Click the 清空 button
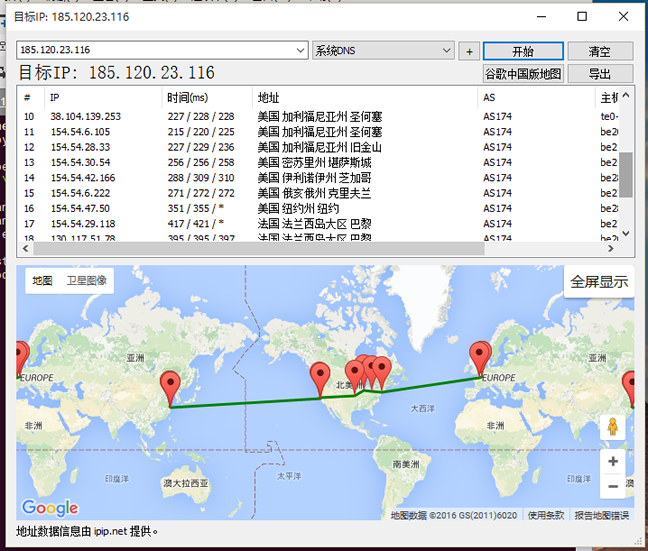Viewport: 648px width, 551px height. coord(599,51)
